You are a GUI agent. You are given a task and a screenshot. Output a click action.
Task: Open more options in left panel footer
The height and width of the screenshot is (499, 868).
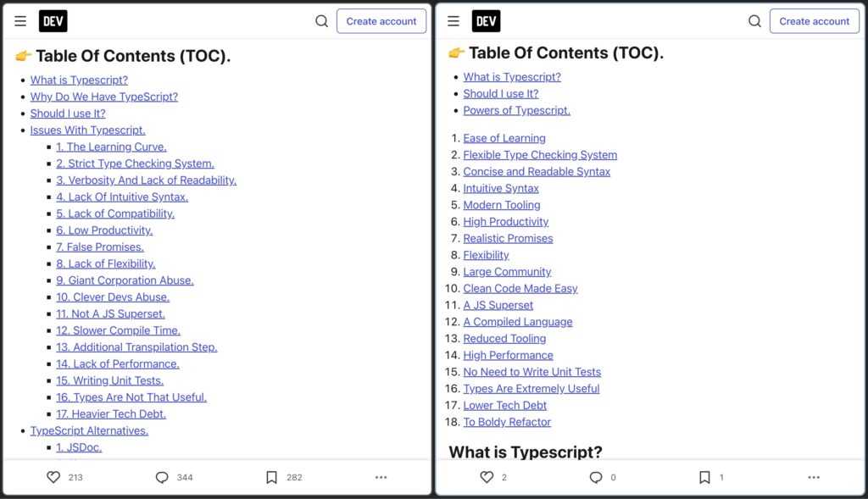pyautogui.click(x=381, y=477)
